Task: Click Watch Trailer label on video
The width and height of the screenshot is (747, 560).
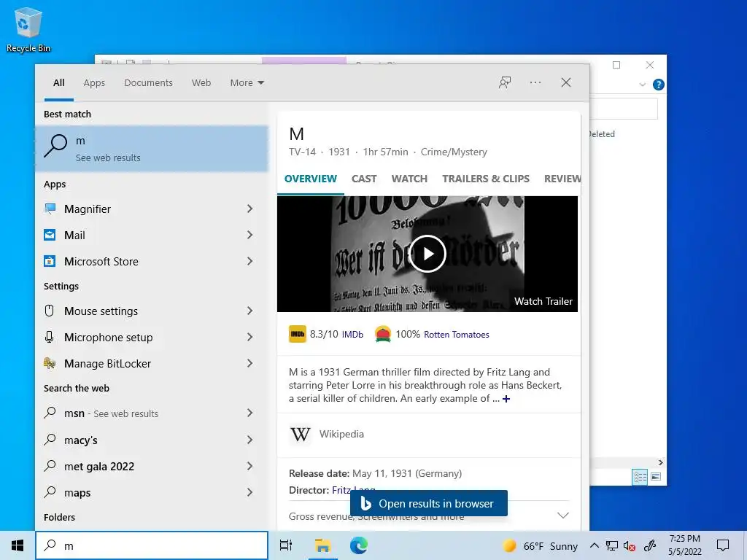Action: click(x=543, y=301)
